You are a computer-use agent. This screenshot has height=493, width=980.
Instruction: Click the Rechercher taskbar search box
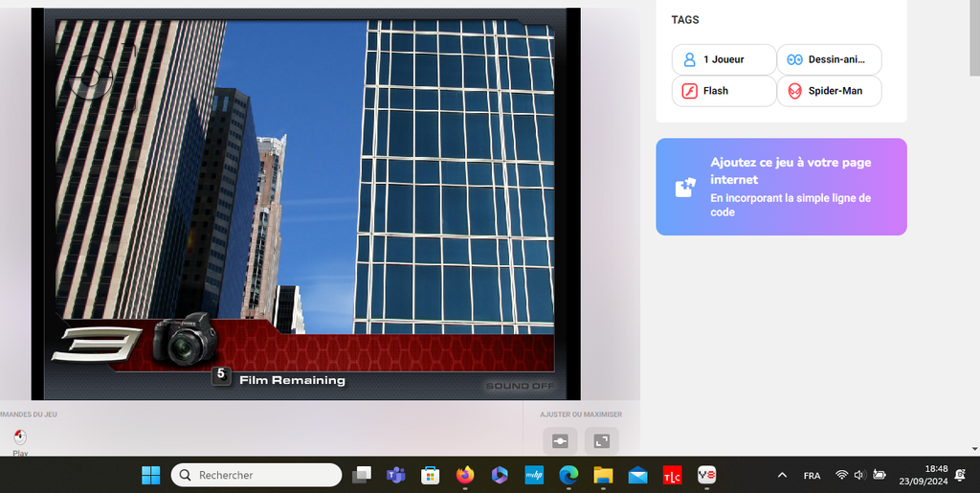pyautogui.click(x=256, y=475)
